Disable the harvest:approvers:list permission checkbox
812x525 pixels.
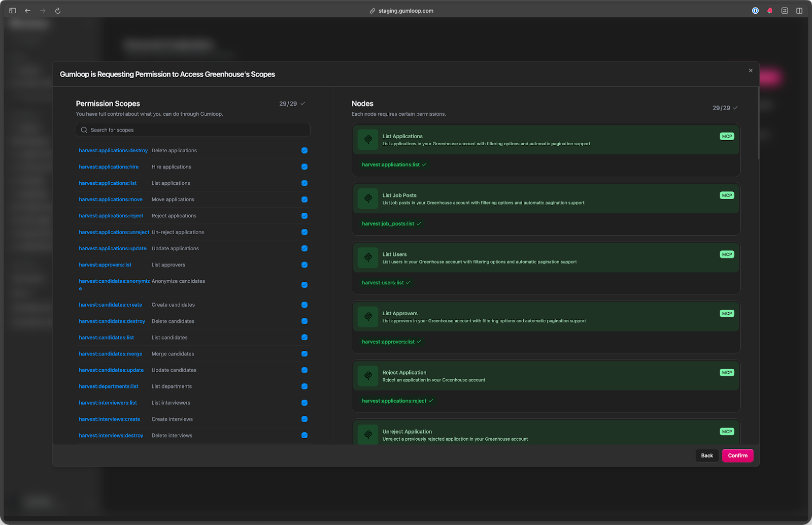pos(304,265)
